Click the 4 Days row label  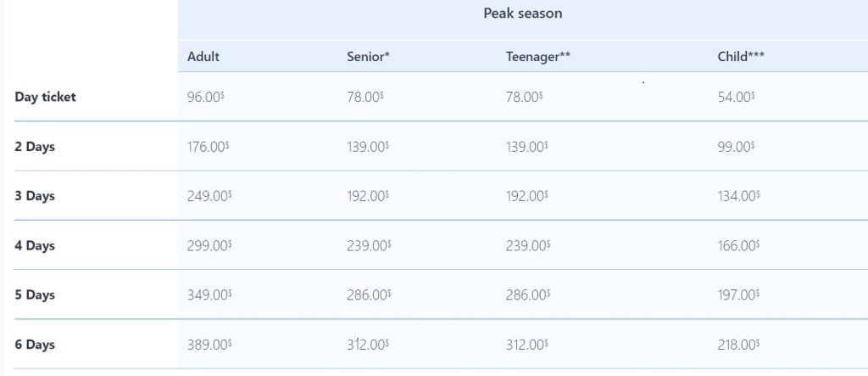35,246
